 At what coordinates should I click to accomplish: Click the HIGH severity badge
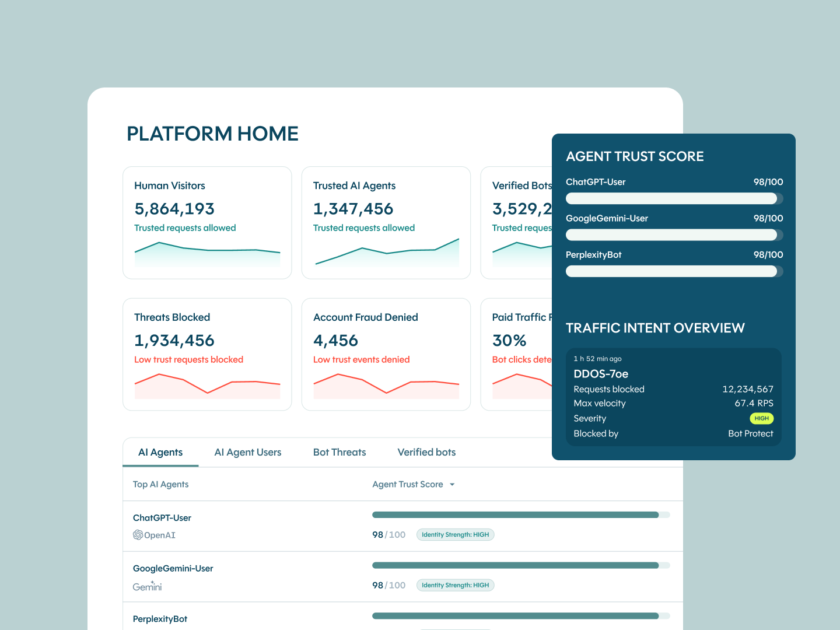762,418
